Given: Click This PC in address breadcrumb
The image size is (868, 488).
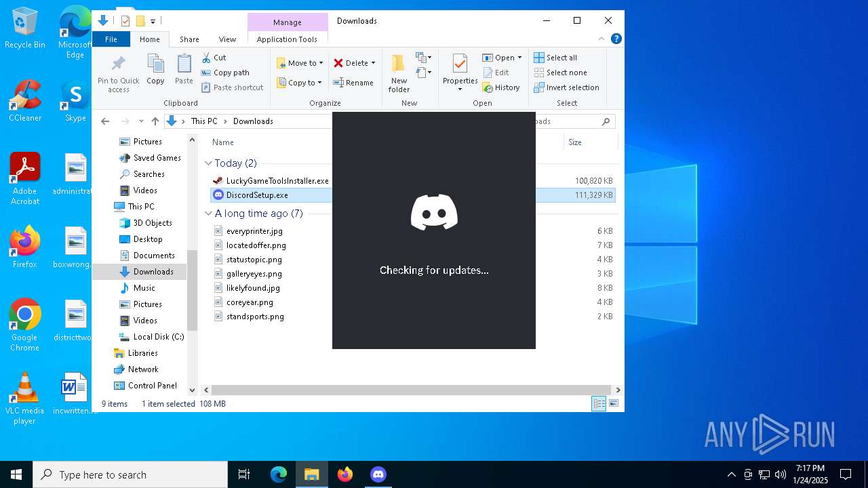Looking at the screenshot, I should (204, 121).
